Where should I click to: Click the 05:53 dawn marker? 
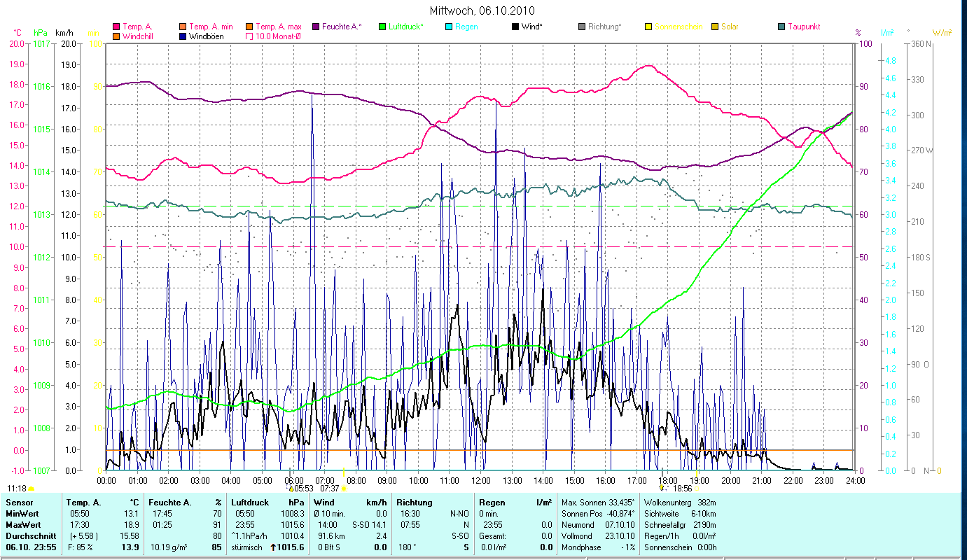291,488
